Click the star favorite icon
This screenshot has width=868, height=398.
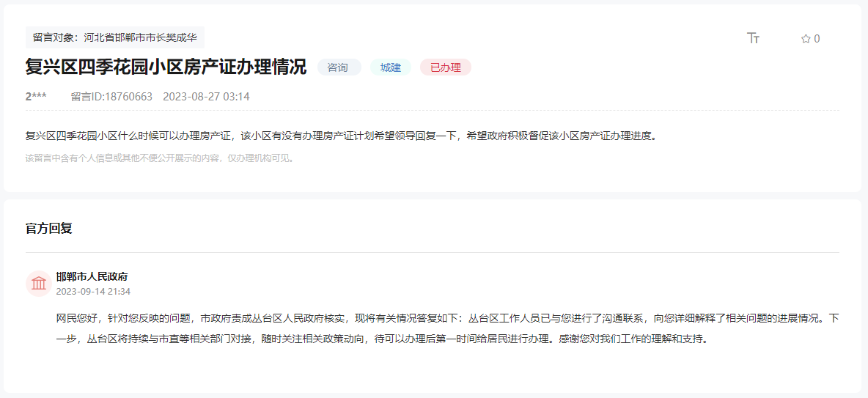[x=806, y=39]
